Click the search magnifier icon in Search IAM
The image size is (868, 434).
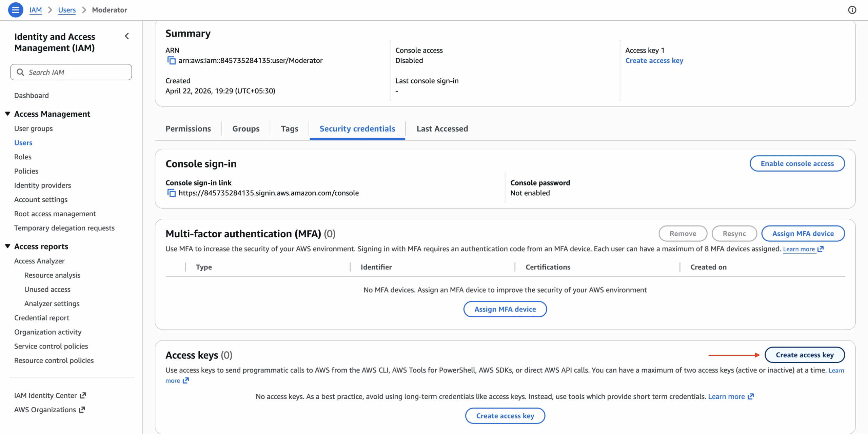point(20,72)
